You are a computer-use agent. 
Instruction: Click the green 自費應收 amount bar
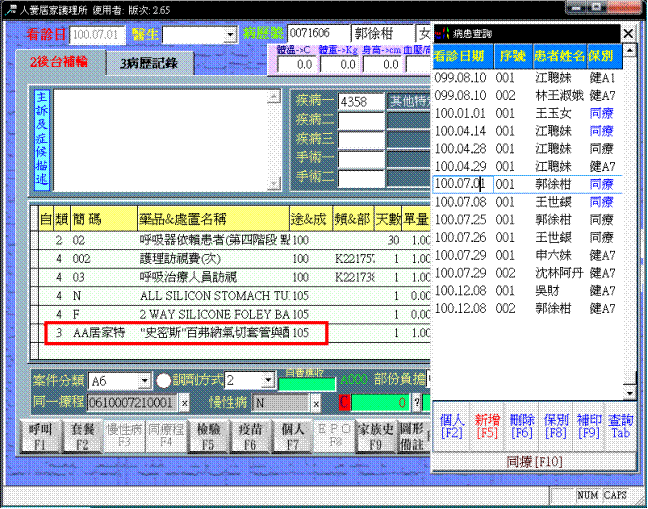[x=308, y=381]
